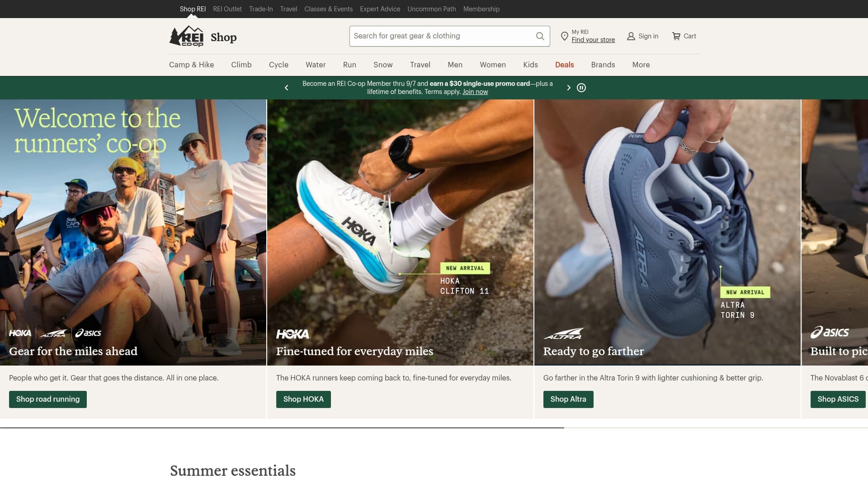Click Shop ASICS button
This screenshot has width=868, height=488.
pos(838,399)
